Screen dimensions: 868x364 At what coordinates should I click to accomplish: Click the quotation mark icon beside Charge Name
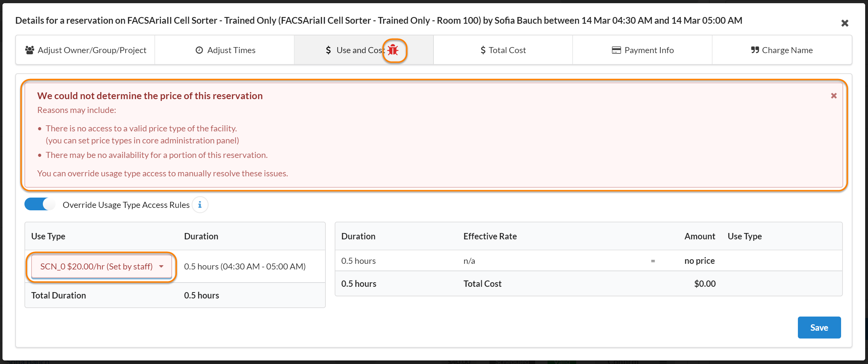(755, 50)
